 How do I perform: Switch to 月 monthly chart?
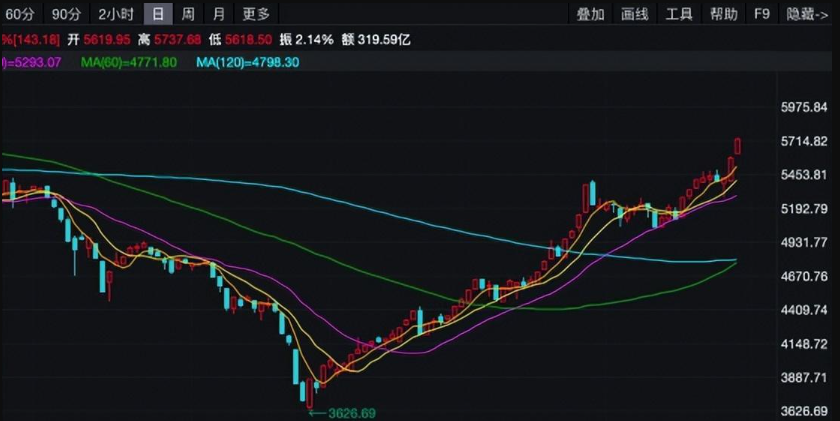(x=218, y=14)
